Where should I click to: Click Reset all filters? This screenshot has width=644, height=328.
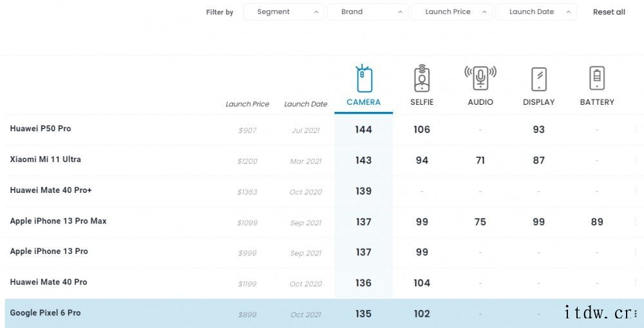(x=609, y=12)
